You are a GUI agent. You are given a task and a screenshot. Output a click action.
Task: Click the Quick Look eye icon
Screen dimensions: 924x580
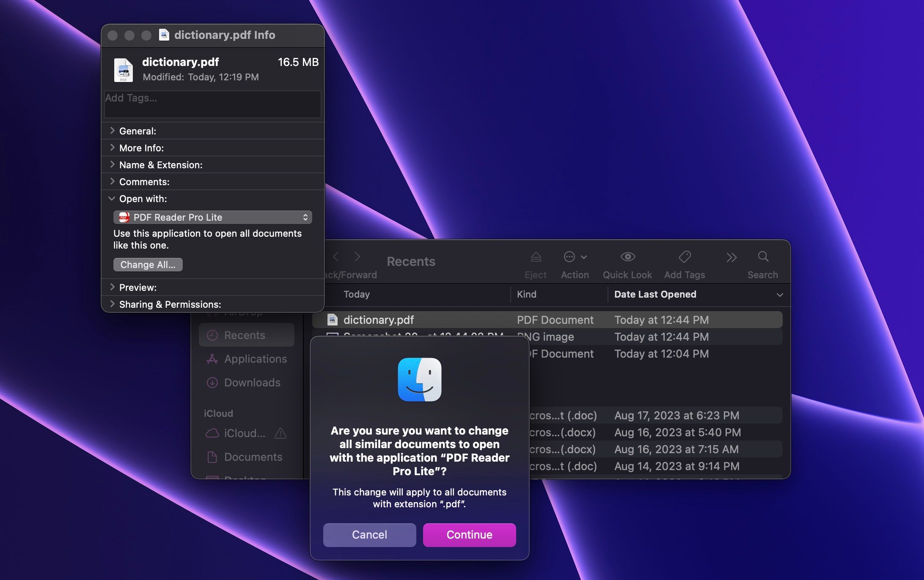(x=627, y=257)
